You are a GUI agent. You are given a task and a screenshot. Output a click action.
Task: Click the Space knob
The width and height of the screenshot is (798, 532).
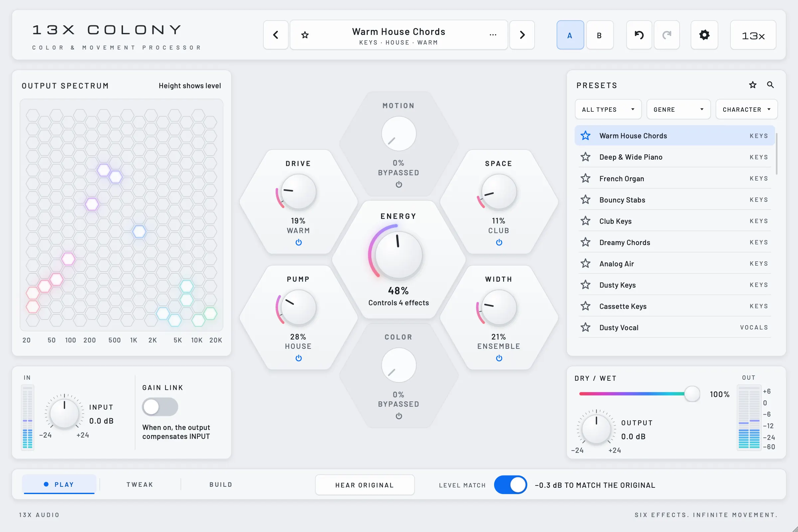[499, 192]
